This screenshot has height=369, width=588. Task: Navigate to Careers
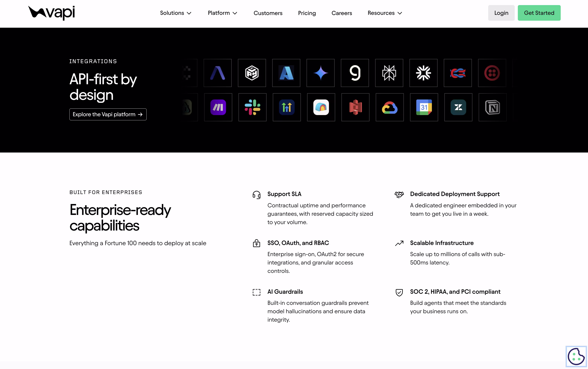(x=342, y=13)
